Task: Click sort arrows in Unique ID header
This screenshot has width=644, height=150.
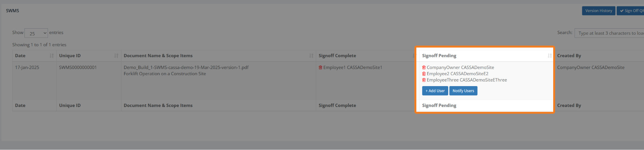Action: pos(116,56)
